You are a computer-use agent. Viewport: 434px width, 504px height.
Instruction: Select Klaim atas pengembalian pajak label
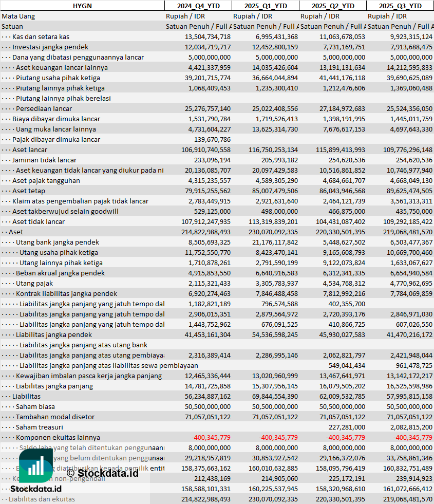pyautogui.click(x=80, y=201)
